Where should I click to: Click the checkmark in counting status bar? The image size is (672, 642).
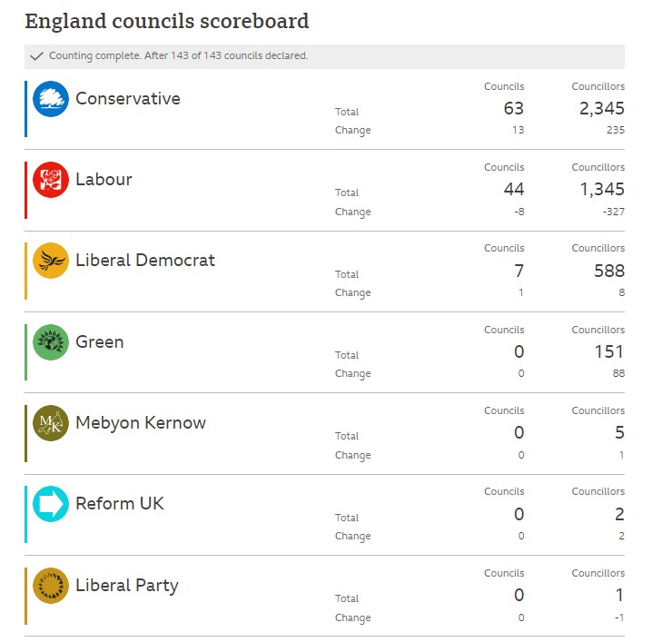click(37, 56)
